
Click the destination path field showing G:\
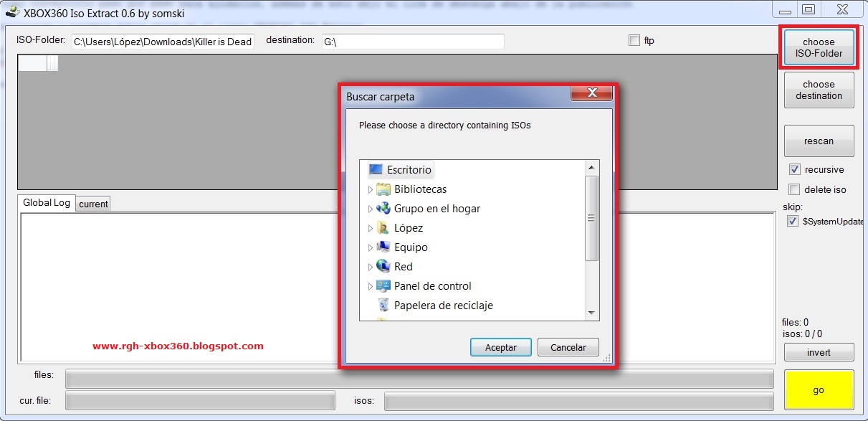point(412,42)
